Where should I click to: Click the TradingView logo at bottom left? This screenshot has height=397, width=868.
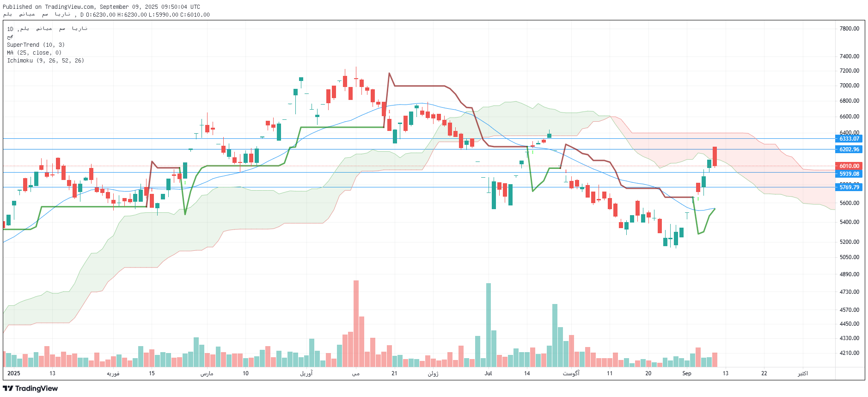31,388
